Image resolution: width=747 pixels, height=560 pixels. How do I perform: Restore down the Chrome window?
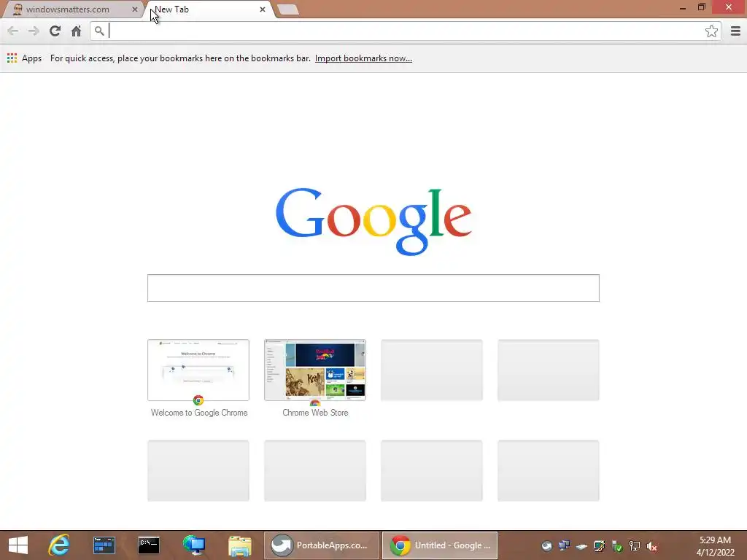pyautogui.click(x=701, y=7)
